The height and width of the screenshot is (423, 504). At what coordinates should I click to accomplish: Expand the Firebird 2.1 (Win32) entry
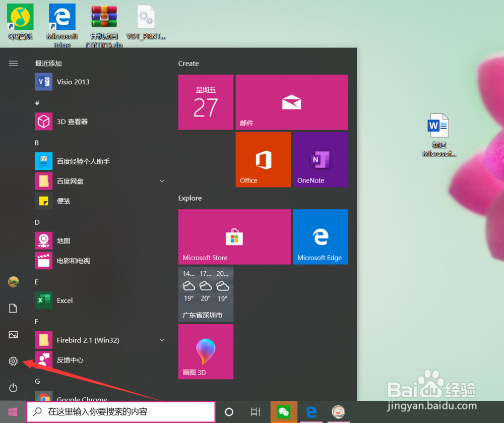coord(162,340)
